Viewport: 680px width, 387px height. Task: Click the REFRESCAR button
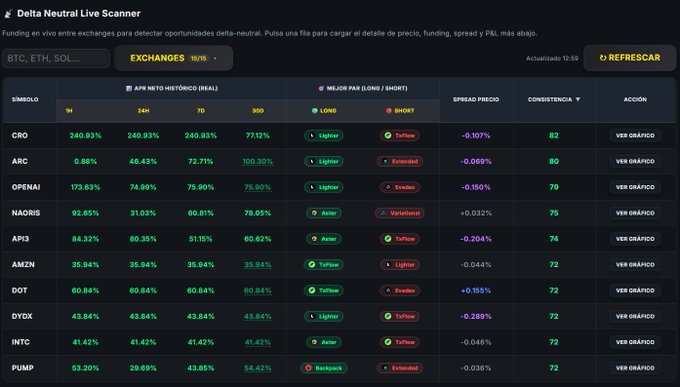pyautogui.click(x=630, y=58)
